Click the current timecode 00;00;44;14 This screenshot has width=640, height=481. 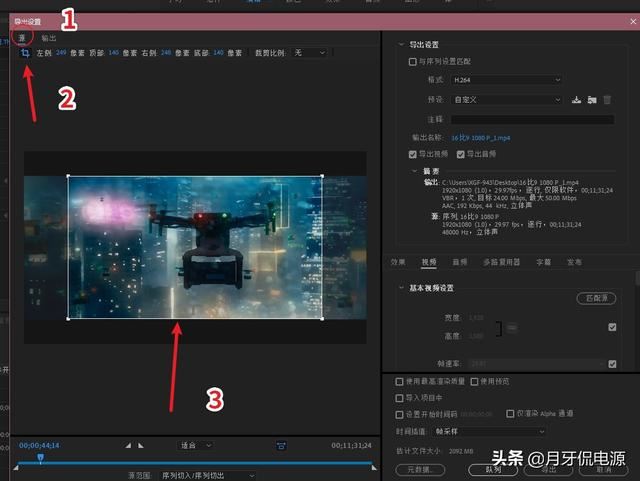tap(39, 445)
